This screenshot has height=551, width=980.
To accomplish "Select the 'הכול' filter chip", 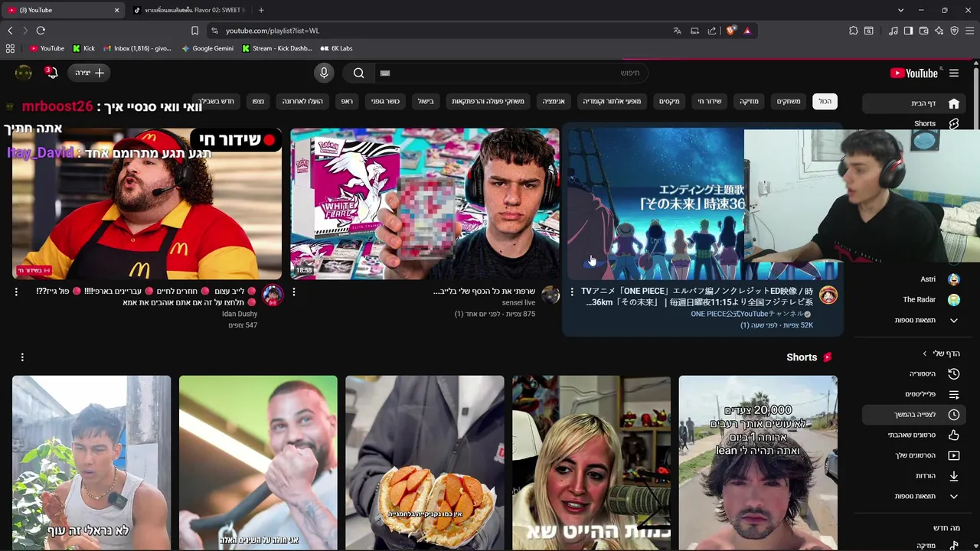I will (825, 101).
